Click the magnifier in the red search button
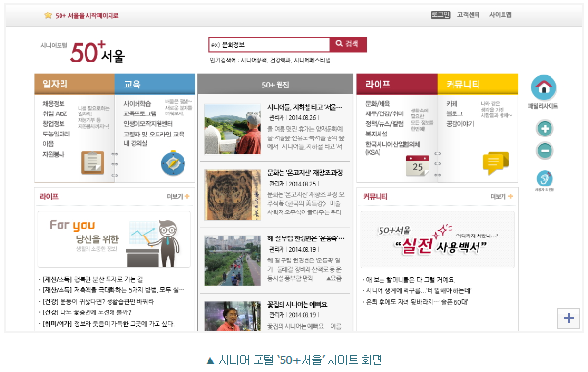588x372 pixels. point(339,44)
